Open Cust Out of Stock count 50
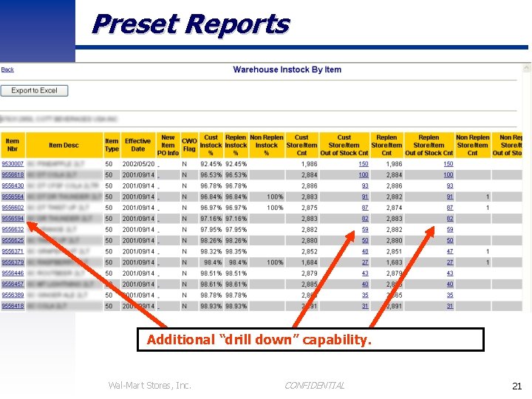 click(365, 241)
